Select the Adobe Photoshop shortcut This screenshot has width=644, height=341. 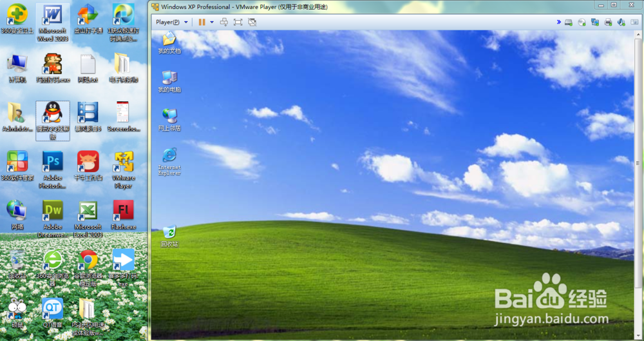(x=53, y=170)
